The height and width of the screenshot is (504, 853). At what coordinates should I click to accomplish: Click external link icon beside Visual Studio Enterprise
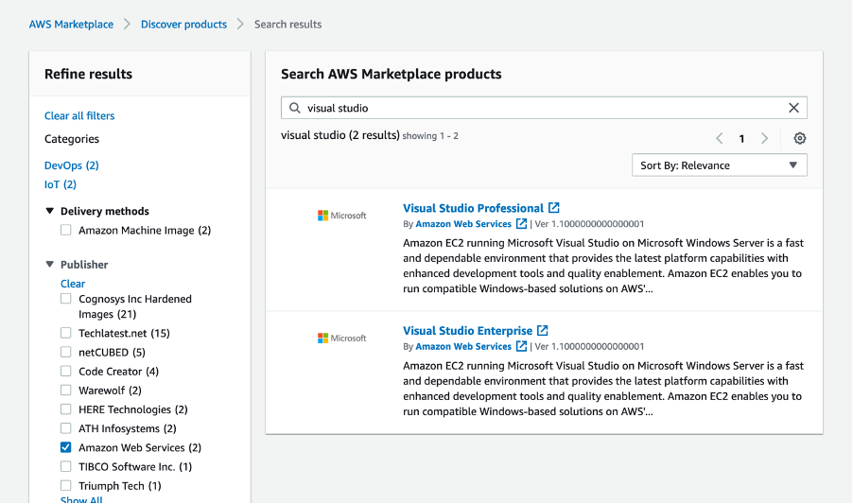(543, 331)
